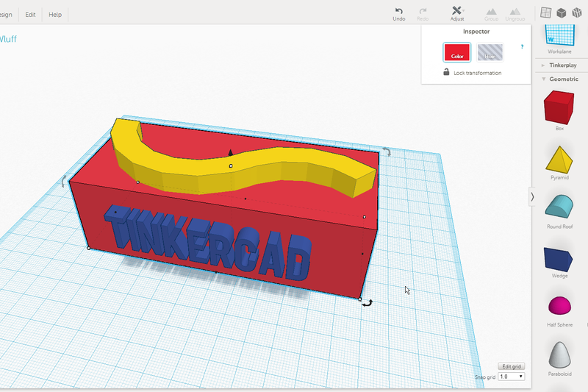
Task: Click the Group icon
Action: (491, 14)
